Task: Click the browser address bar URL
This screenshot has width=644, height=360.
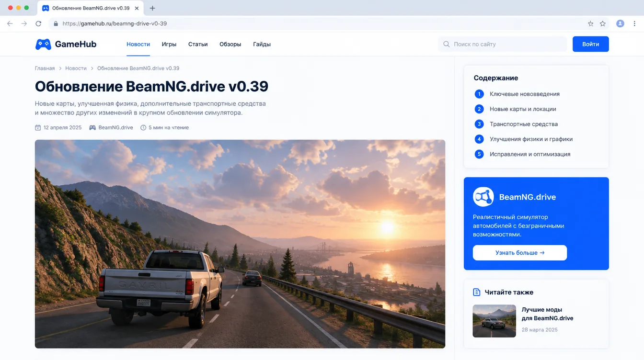Action: click(x=115, y=23)
